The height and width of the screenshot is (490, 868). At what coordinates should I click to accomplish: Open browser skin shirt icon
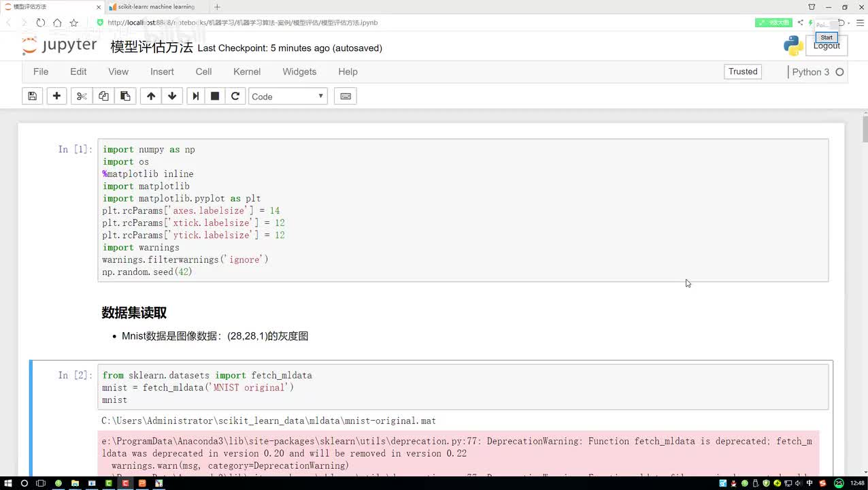click(x=811, y=7)
